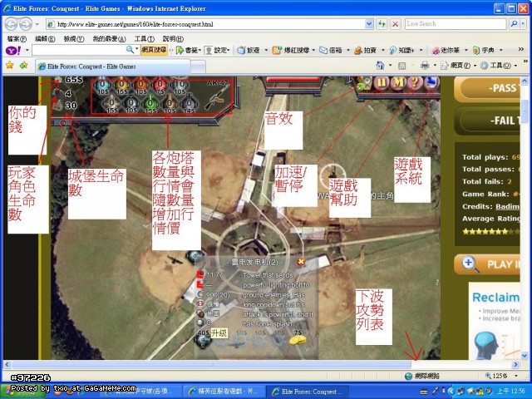Buy the tan 15$ tower in bottom row
Screen dimensions: 532x399
point(111,105)
